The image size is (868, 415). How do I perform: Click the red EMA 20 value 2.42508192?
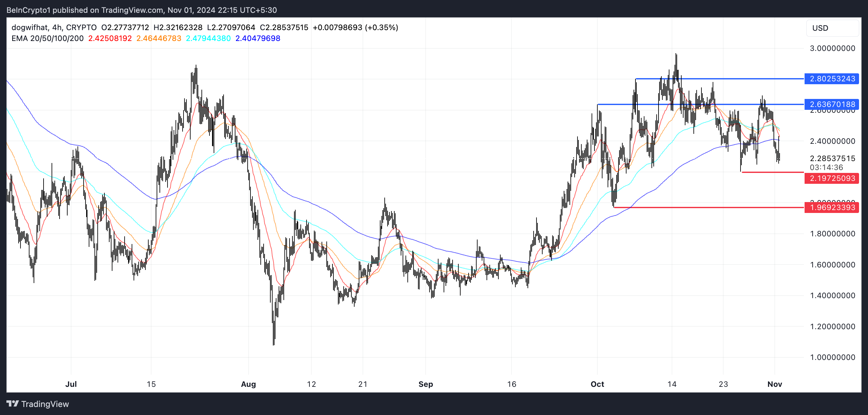click(110, 38)
